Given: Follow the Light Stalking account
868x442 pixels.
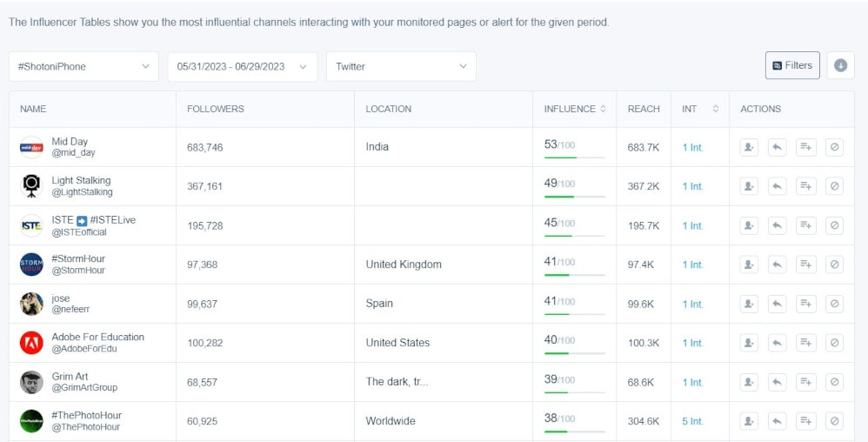Looking at the screenshot, I should click(x=749, y=186).
